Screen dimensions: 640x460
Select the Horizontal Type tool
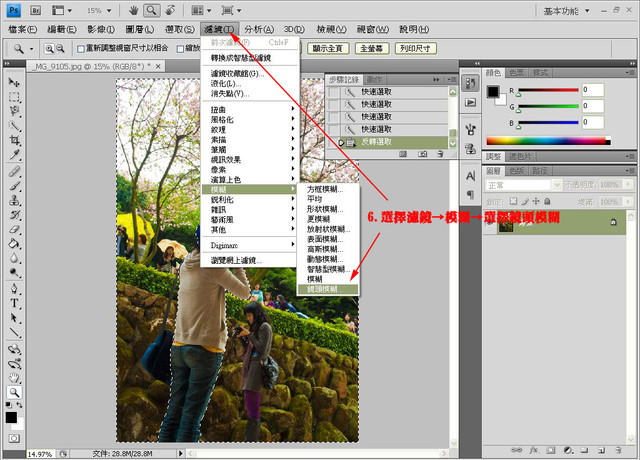click(x=14, y=303)
